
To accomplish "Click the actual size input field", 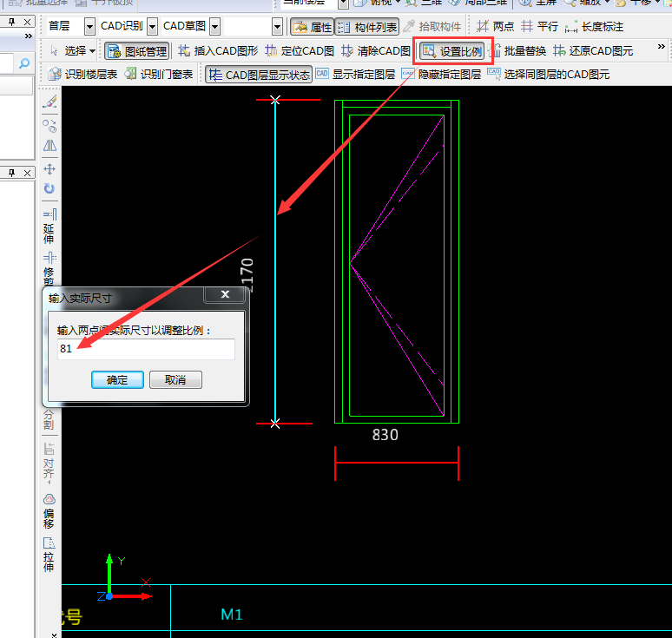I will [x=146, y=349].
